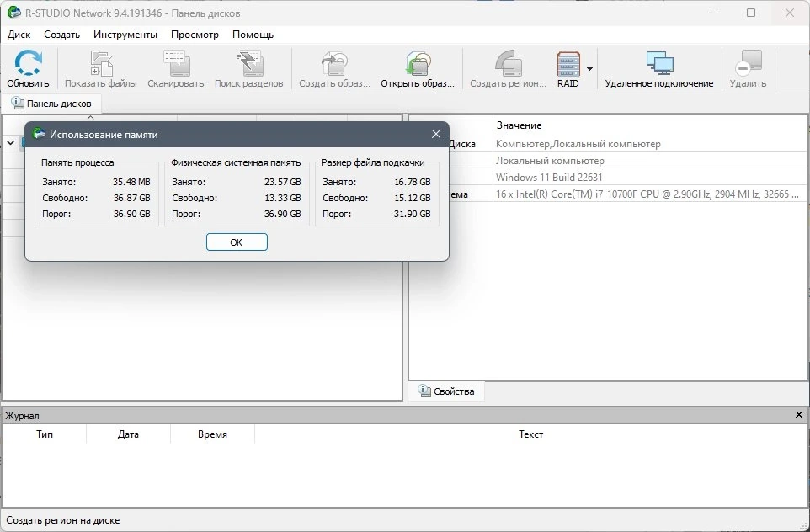Screen dimensions: 810x532
Task: Click the Текст column header in log
Action: [530, 434]
